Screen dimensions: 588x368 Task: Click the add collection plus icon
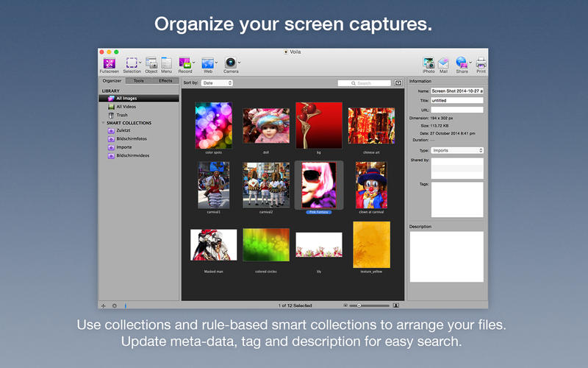(x=104, y=305)
